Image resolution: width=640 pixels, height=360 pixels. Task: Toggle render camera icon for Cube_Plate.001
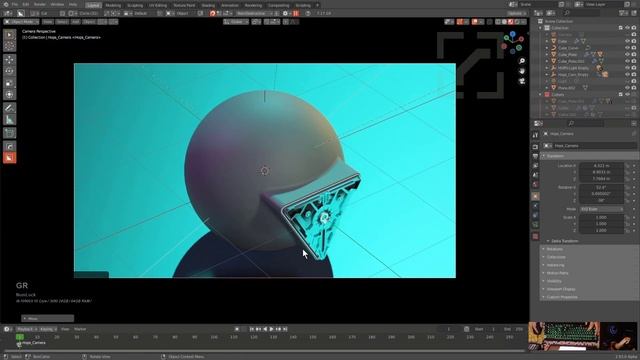pos(634,61)
